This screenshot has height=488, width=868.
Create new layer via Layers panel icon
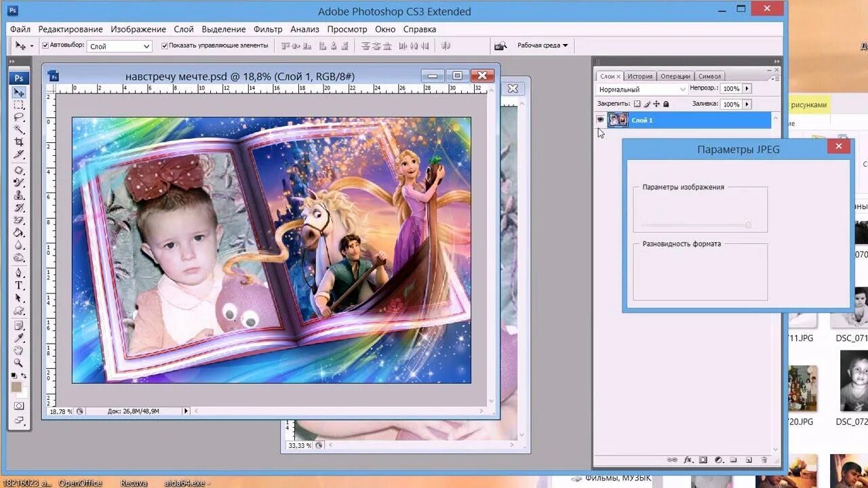749,460
